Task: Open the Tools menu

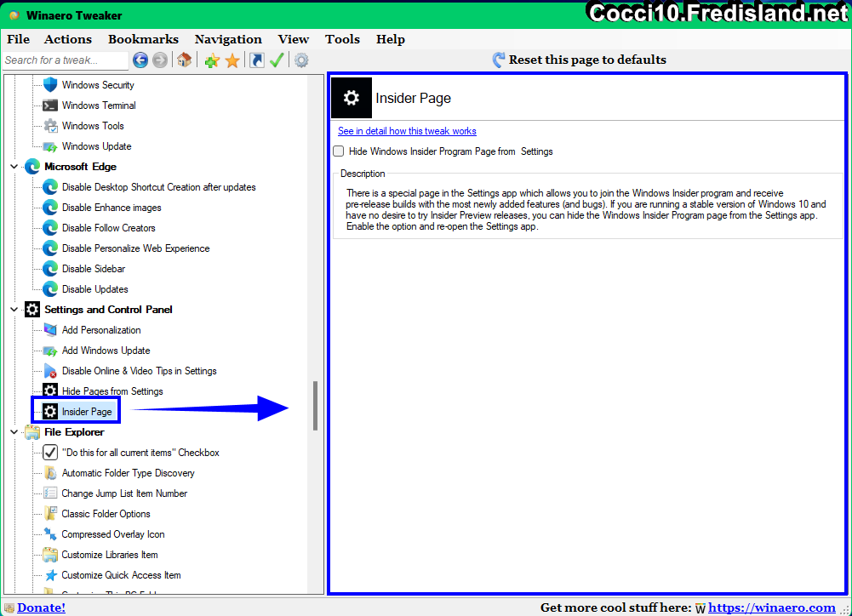Action: click(342, 39)
